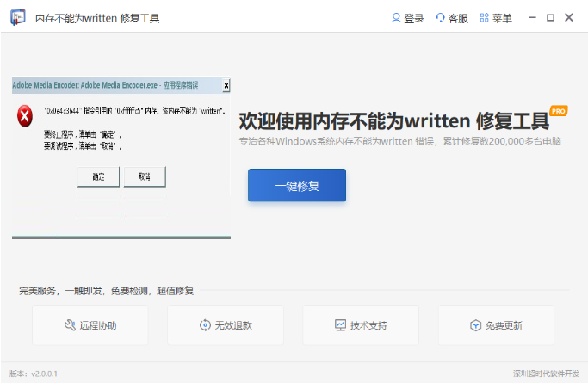
Task: Click the 深圳超时代软件开发 footer text
Action: (x=546, y=374)
